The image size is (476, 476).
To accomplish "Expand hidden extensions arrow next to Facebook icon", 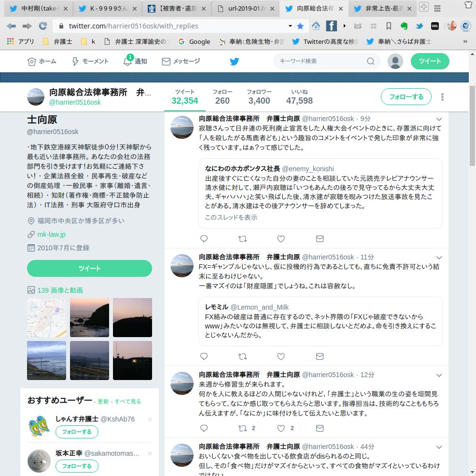I will 344,26.
